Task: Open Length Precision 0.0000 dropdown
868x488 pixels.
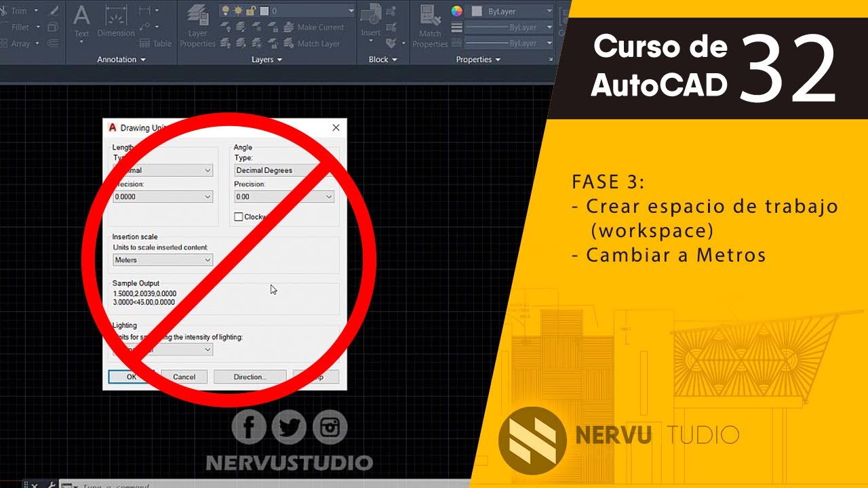Action: pyautogui.click(x=163, y=197)
